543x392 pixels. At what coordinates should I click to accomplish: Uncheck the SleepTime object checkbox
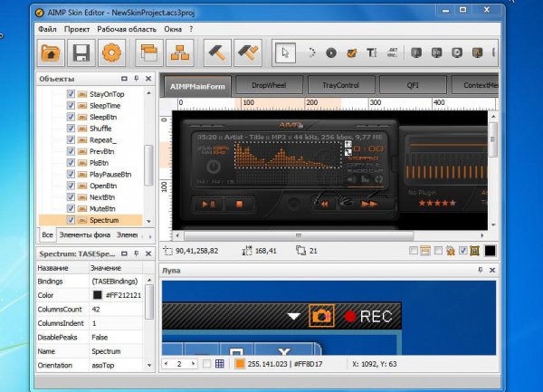pos(71,105)
